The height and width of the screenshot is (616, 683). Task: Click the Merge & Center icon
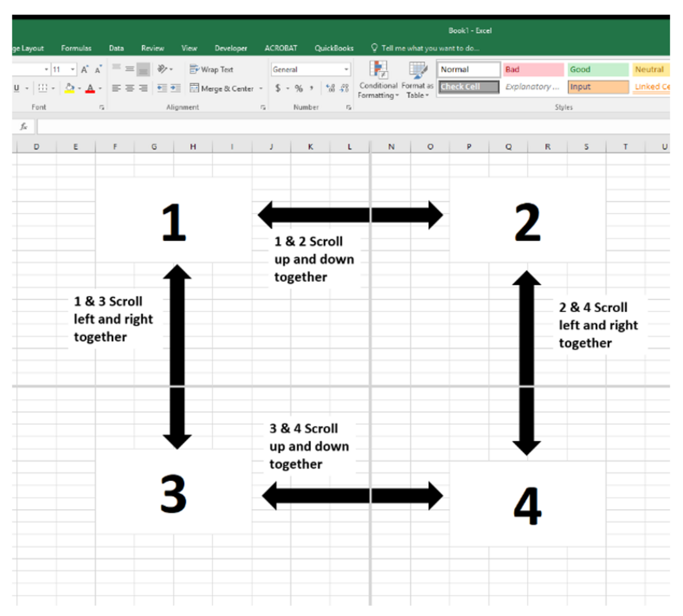tap(194, 88)
